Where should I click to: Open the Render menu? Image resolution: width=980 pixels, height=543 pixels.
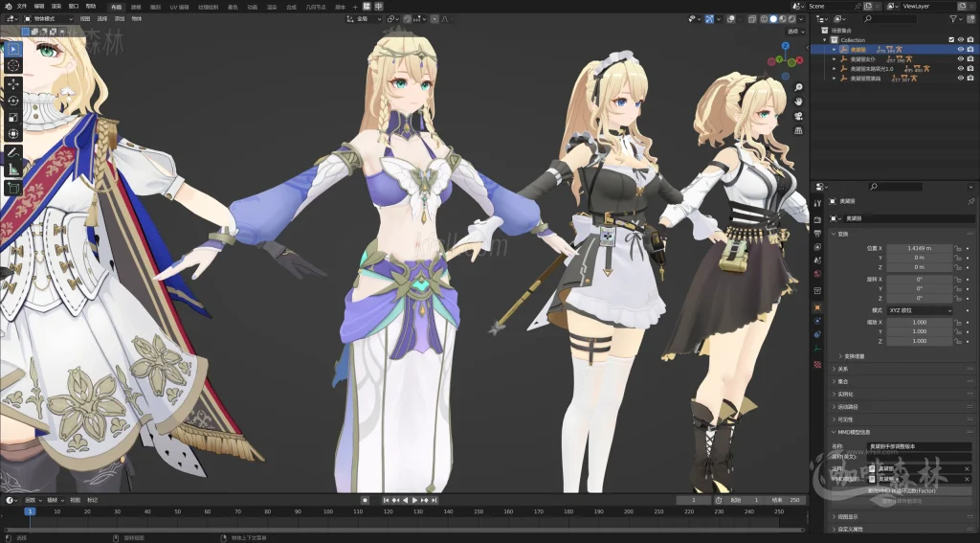(x=56, y=7)
